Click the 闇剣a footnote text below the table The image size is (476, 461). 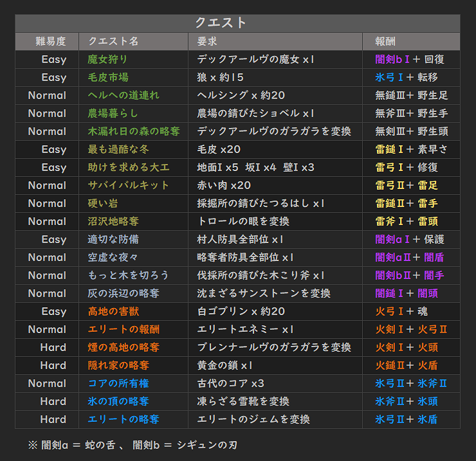[x=77, y=445]
